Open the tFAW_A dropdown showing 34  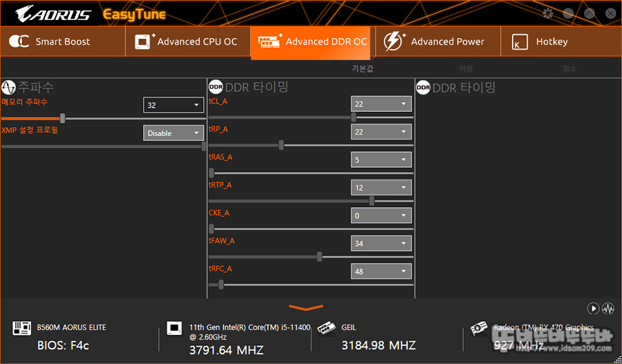point(381,243)
